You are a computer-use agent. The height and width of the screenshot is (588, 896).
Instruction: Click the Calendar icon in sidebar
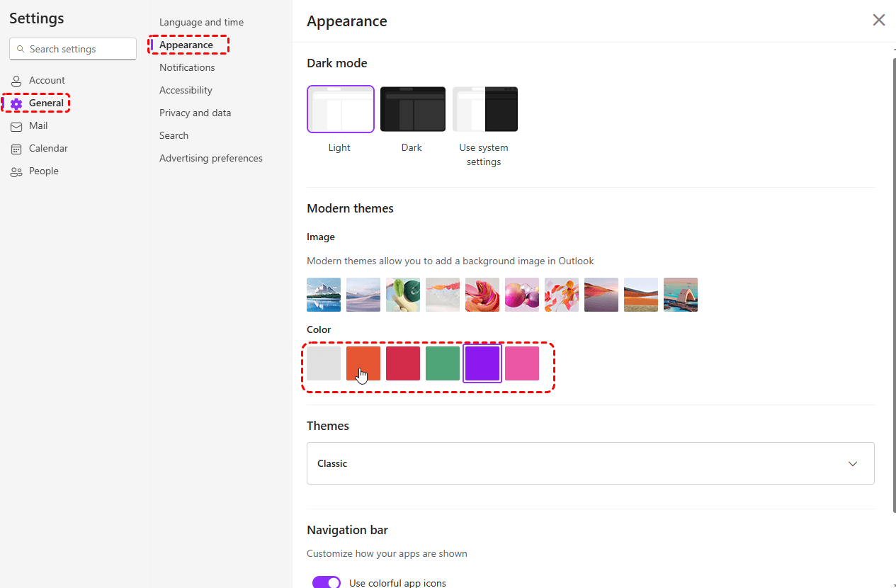(16, 149)
